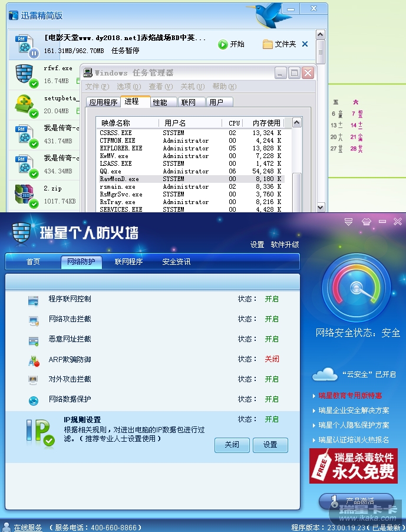Click the ARP欺骗防御 icon

[34, 361]
